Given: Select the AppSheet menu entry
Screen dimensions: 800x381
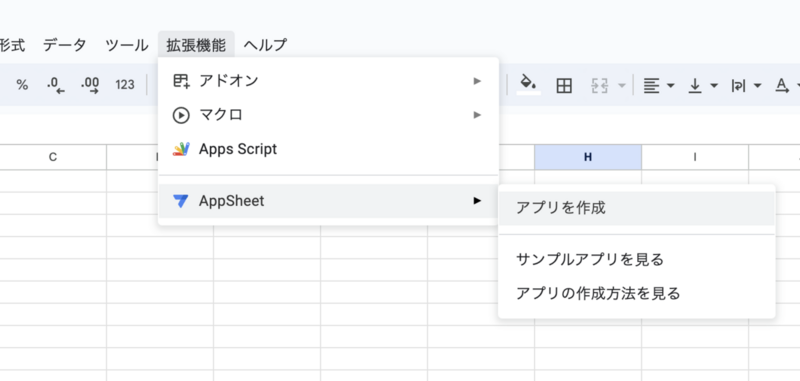Looking at the screenshot, I should (x=328, y=201).
